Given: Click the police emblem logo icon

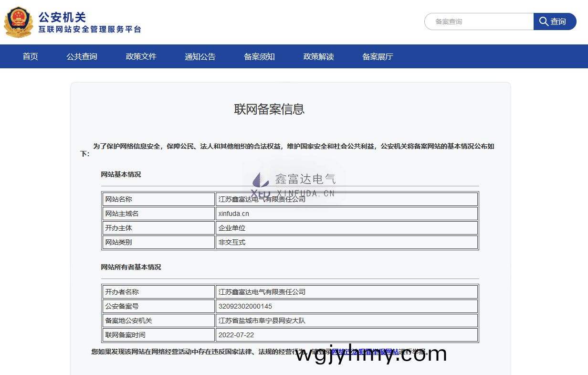Looking at the screenshot, I should tap(18, 21).
